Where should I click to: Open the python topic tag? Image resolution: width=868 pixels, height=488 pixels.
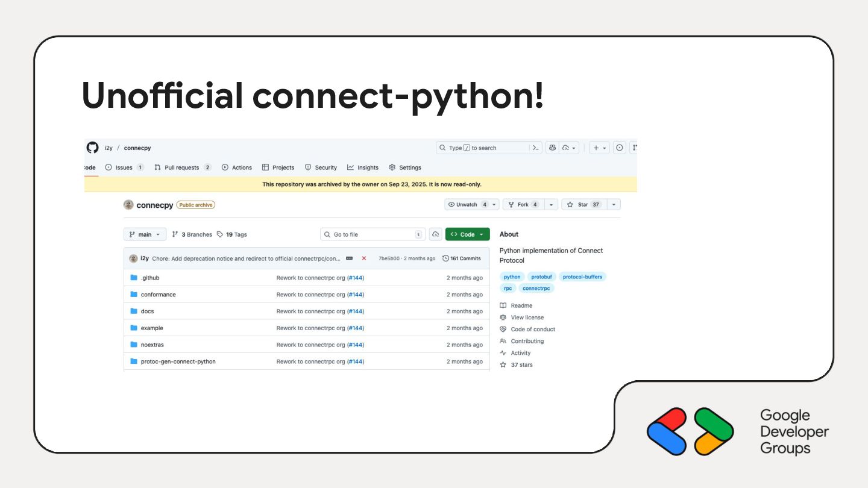(x=512, y=277)
